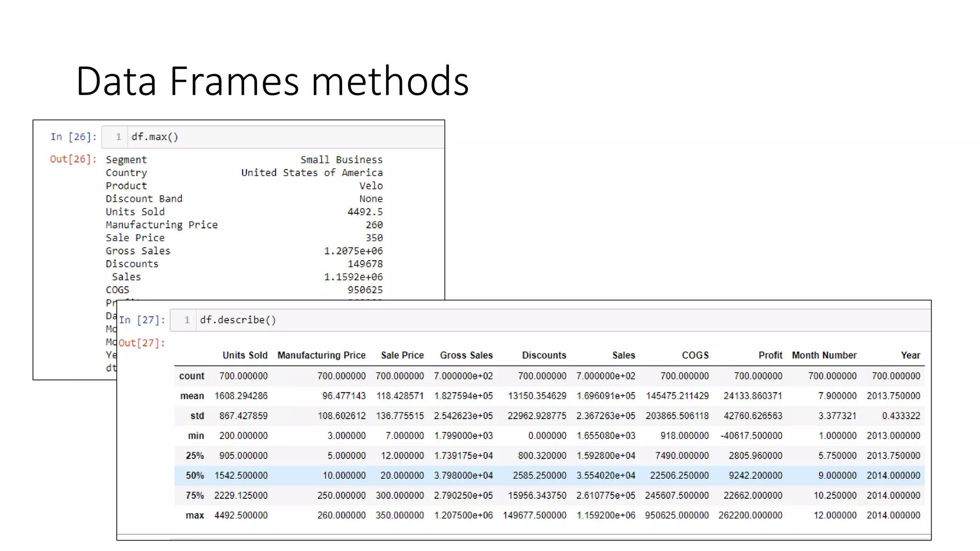Click 75% Discounts value 15956.343750
The width and height of the screenshot is (980, 551).
[537, 496]
